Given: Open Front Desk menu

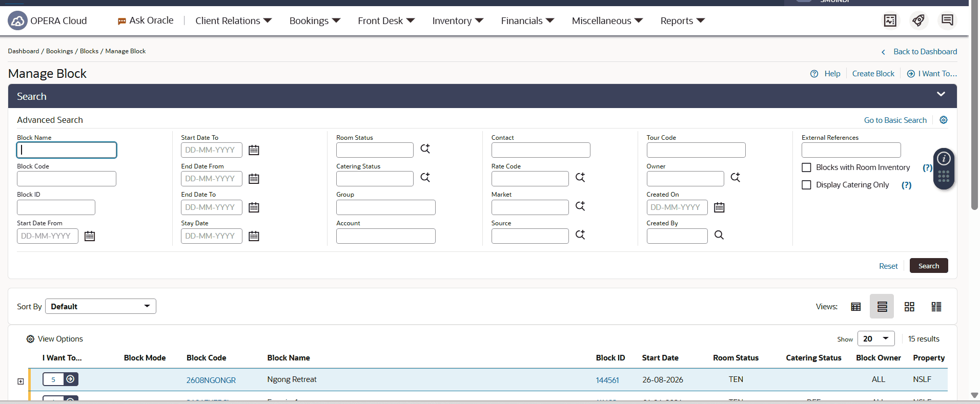Looking at the screenshot, I should coord(386,20).
